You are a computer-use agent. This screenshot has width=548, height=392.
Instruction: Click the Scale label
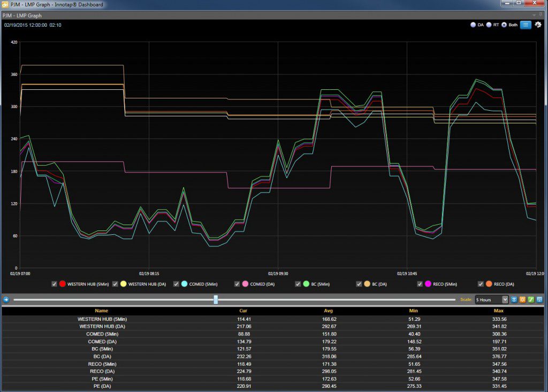click(466, 299)
